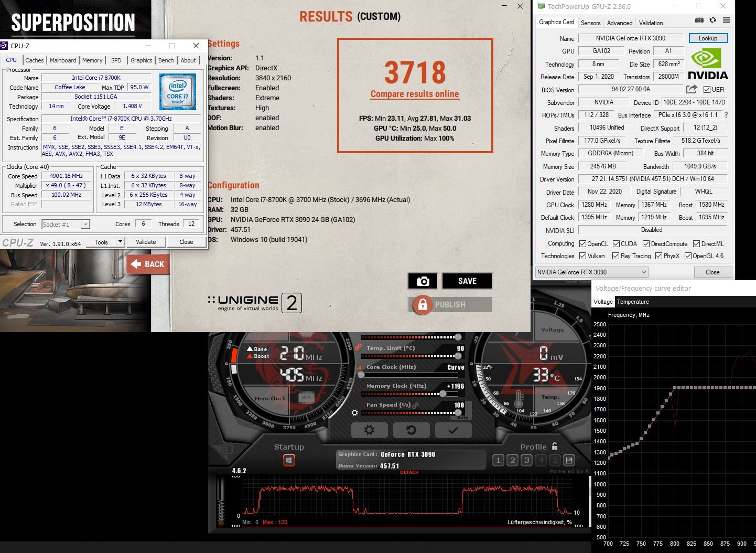Toggle Ray Tracing checkbox
The height and width of the screenshot is (553, 756).
[615, 256]
